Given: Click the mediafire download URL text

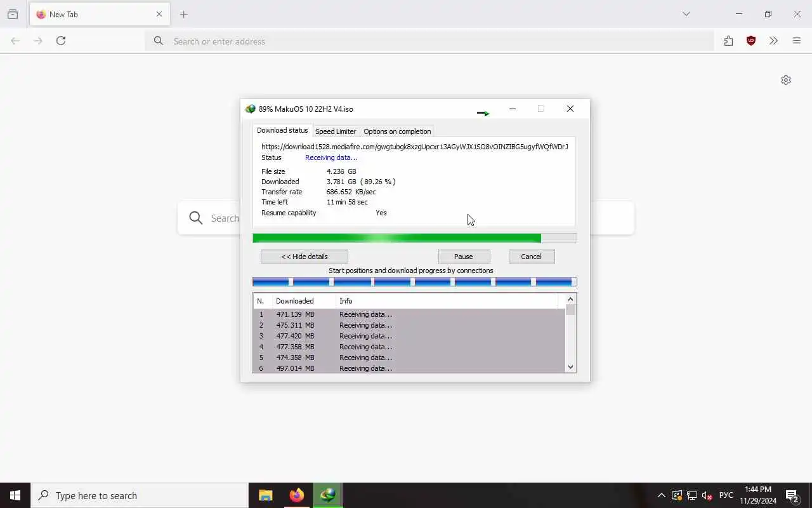Looking at the screenshot, I should point(414,147).
